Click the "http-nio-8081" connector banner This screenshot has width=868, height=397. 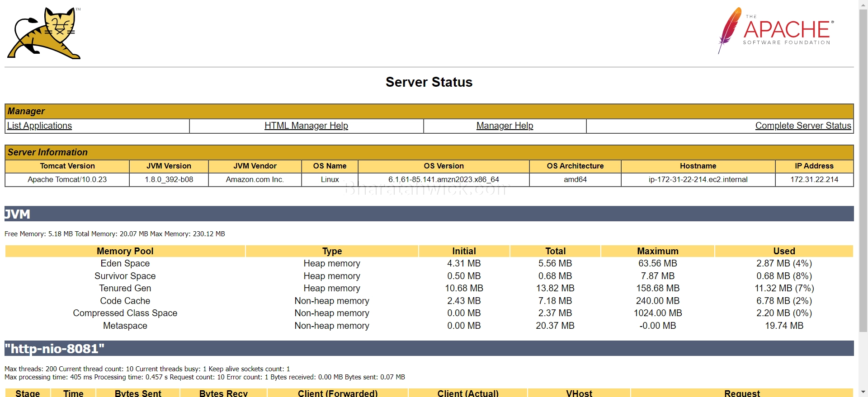pos(429,348)
